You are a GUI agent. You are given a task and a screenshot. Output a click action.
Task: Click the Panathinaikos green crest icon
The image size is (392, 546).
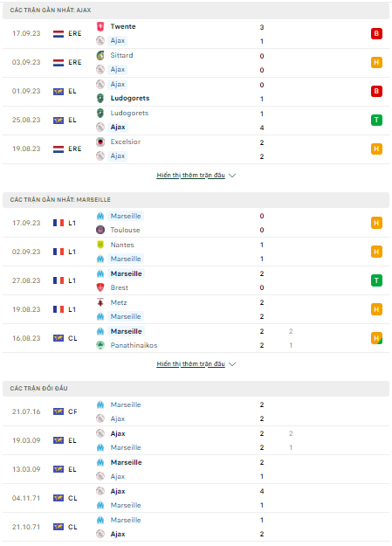tap(100, 345)
